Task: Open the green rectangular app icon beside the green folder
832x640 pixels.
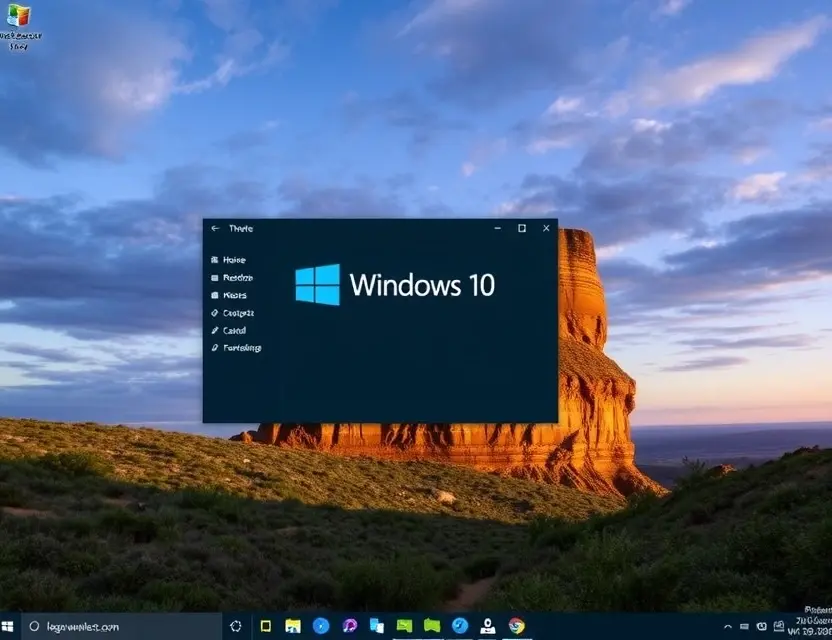Action: (404, 626)
